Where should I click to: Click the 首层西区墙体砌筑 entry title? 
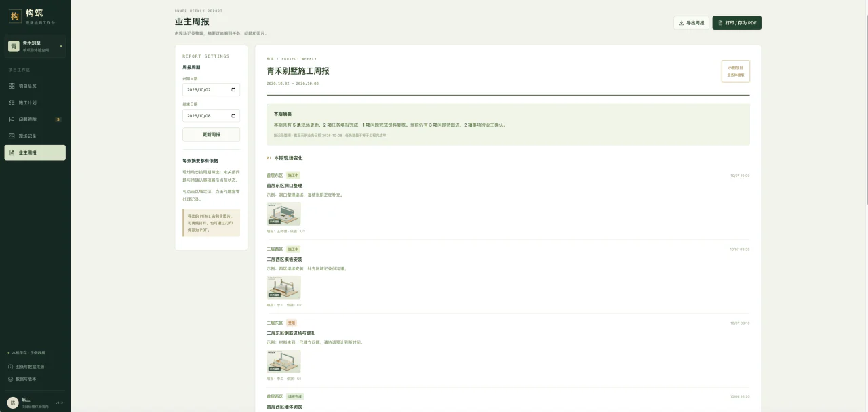(x=284, y=407)
